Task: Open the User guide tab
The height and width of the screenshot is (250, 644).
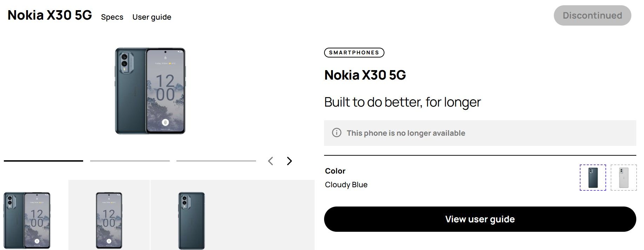Action: coord(152,17)
